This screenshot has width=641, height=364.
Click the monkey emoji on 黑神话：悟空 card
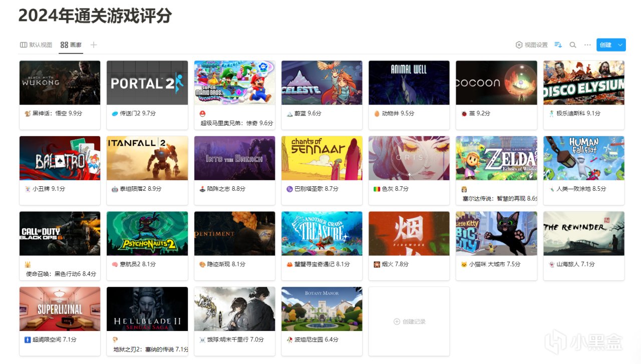coord(28,114)
